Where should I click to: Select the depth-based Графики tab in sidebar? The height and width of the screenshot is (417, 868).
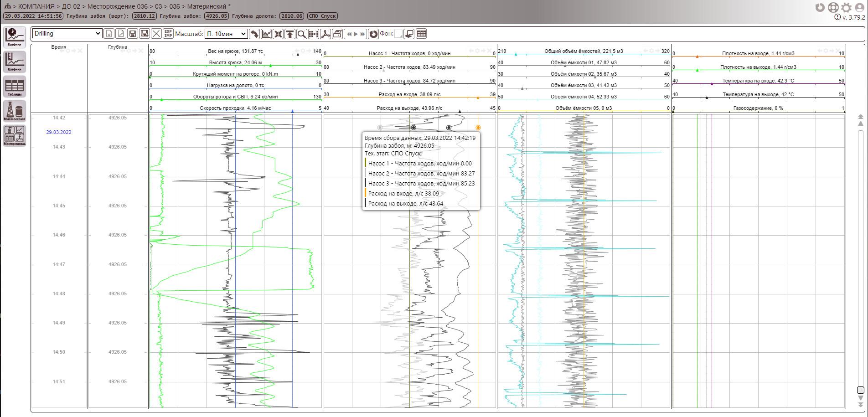15,62
